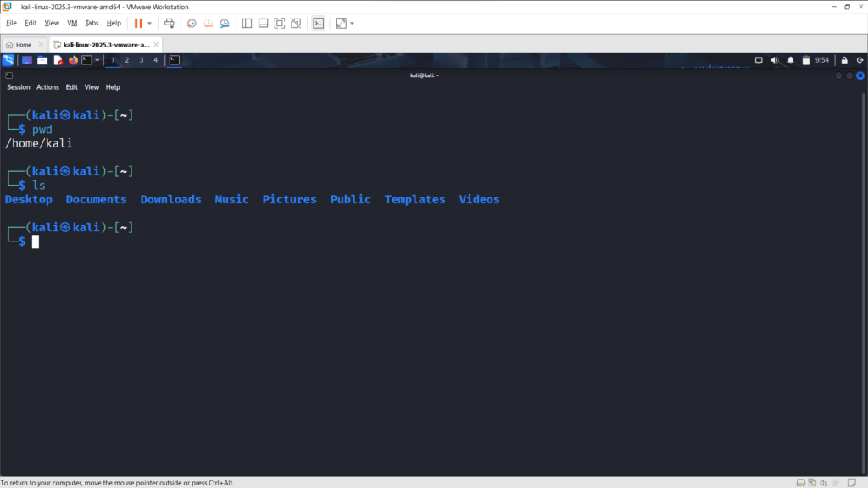Open the VM menu in VMware
The height and width of the screenshot is (488, 868).
(71, 23)
